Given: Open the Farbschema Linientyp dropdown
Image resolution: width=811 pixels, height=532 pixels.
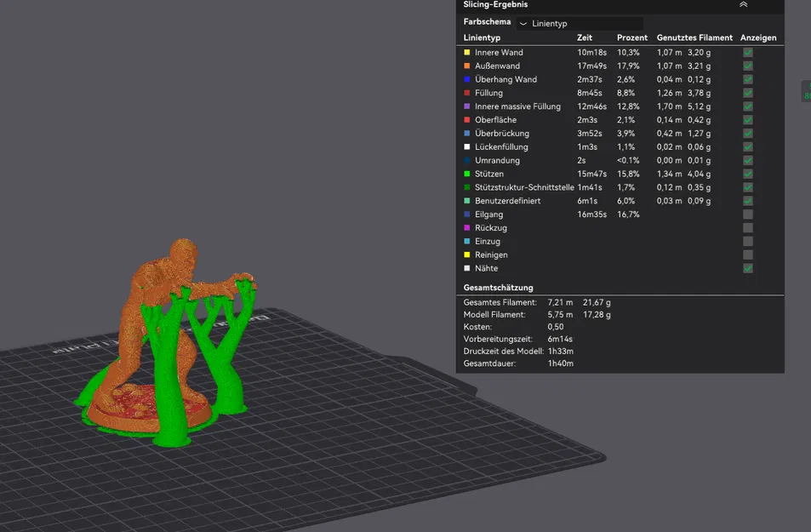Looking at the screenshot, I should [x=580, y=23].
